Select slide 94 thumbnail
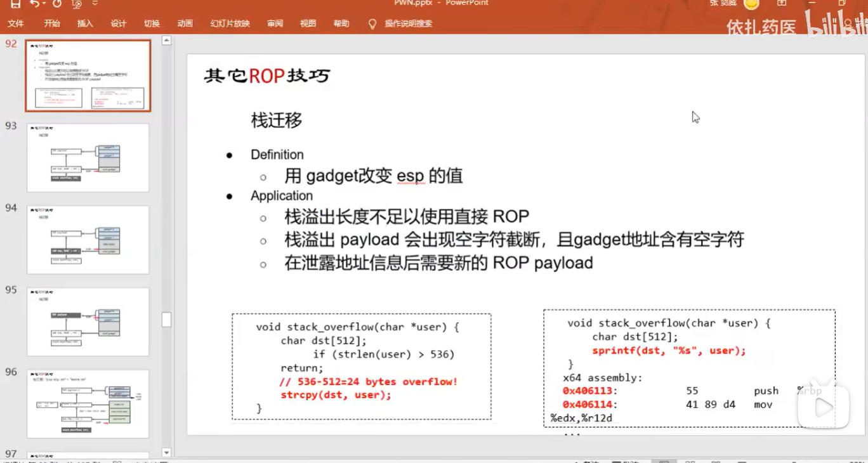The height and width of the screenshot is (463, 868). coord(88,240)
